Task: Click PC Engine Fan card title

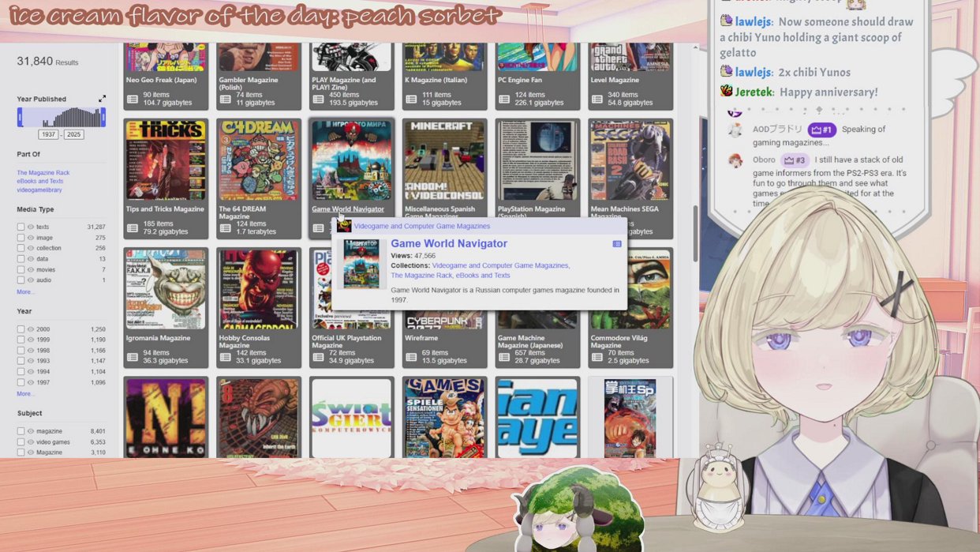Action: click(520, 80)
